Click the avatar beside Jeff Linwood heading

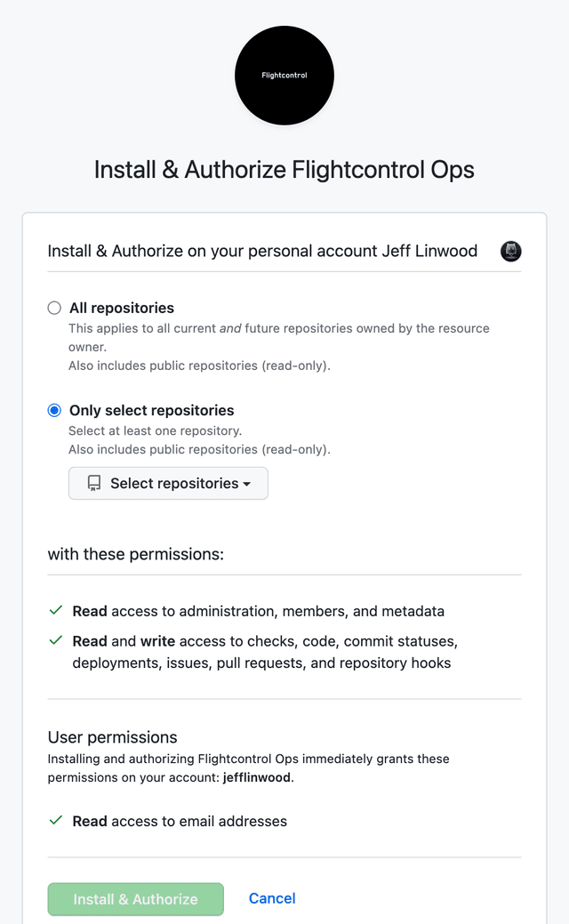click(510, 251)
